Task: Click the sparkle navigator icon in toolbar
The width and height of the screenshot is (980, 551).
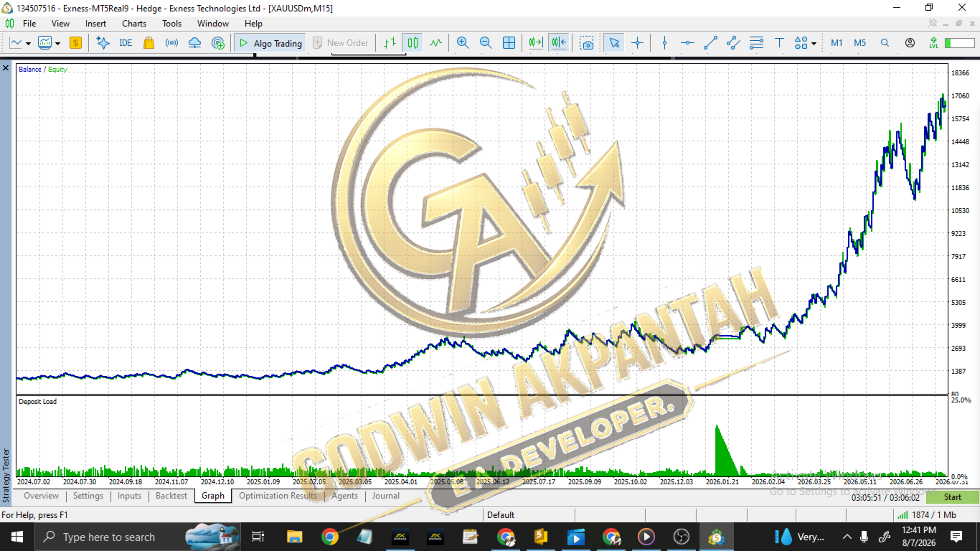Action: tap(103, 43)
